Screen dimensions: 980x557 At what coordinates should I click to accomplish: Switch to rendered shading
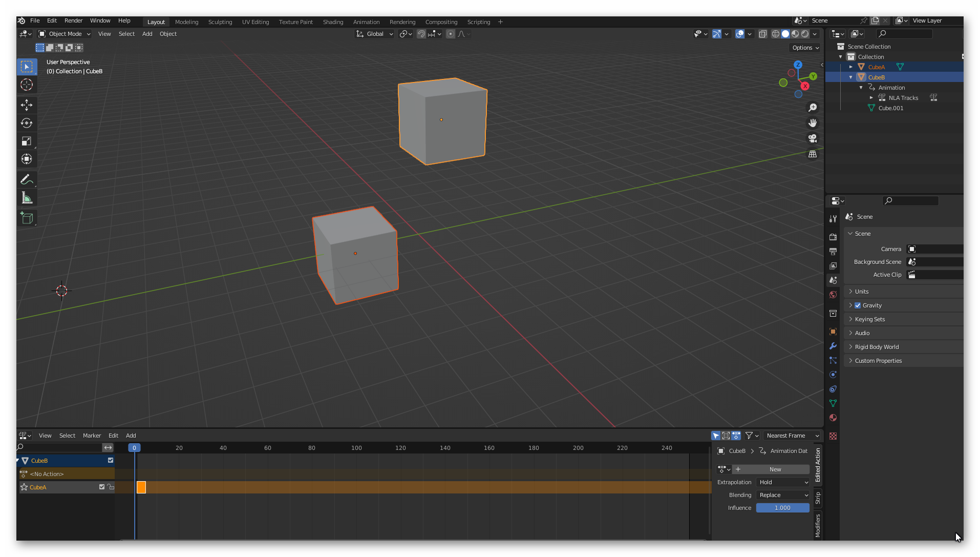(x=805, y=34)
